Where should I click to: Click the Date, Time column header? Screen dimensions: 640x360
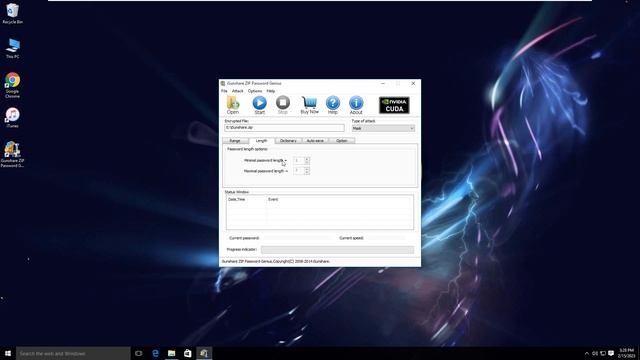click(246, 199)
